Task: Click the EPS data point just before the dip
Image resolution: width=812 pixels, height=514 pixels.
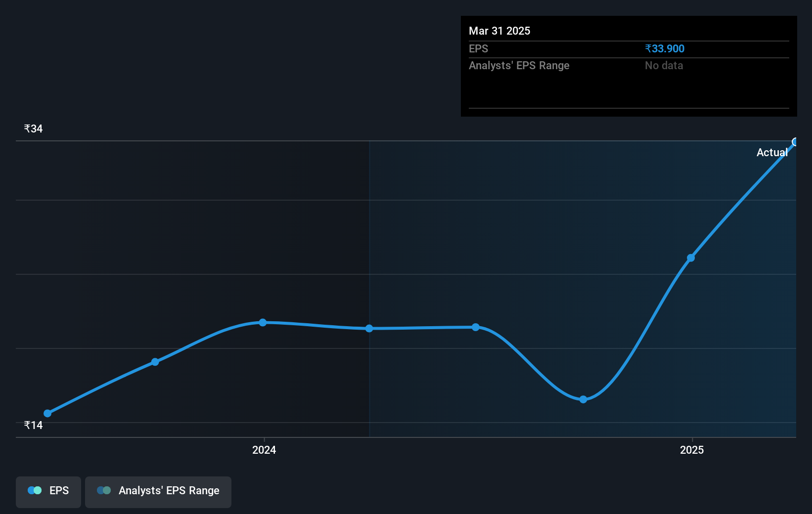Action: click(476, 327)
